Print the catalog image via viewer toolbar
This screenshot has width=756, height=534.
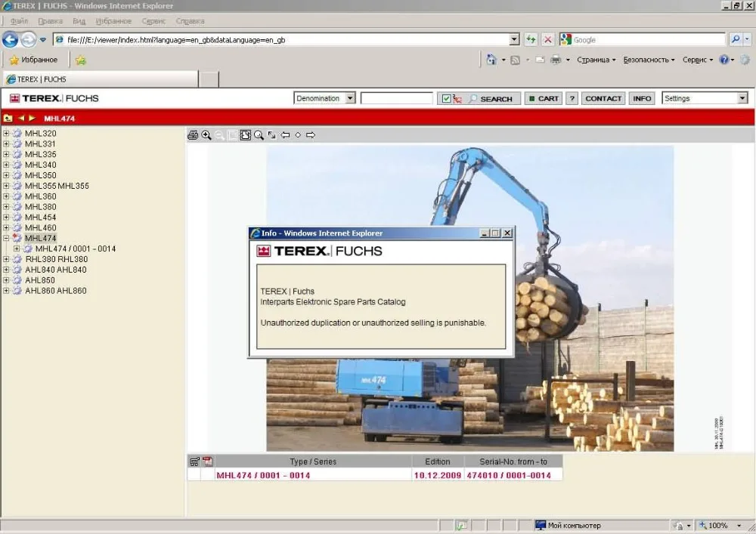tap(193, 135)
